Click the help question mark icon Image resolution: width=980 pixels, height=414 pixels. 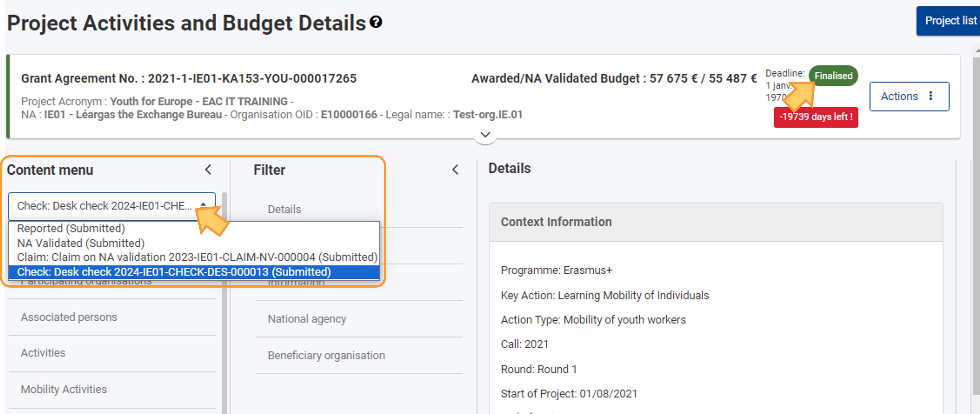point(376,22)
